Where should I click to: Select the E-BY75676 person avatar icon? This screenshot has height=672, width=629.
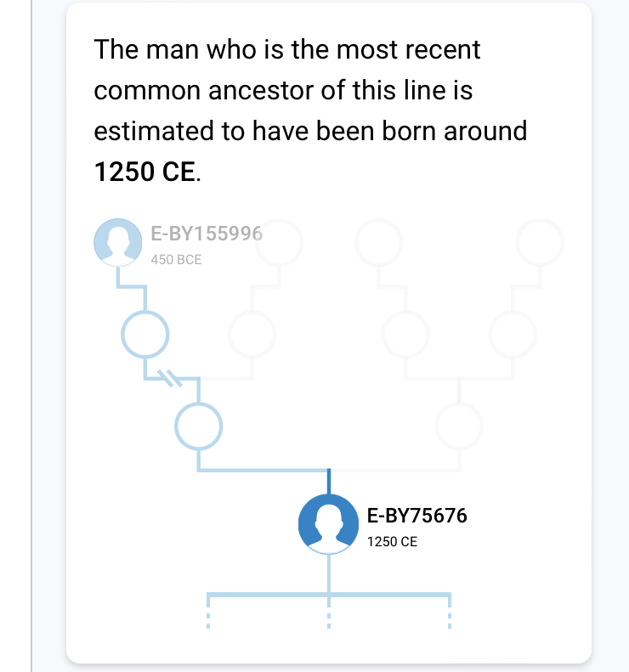(x=328, y=523)
